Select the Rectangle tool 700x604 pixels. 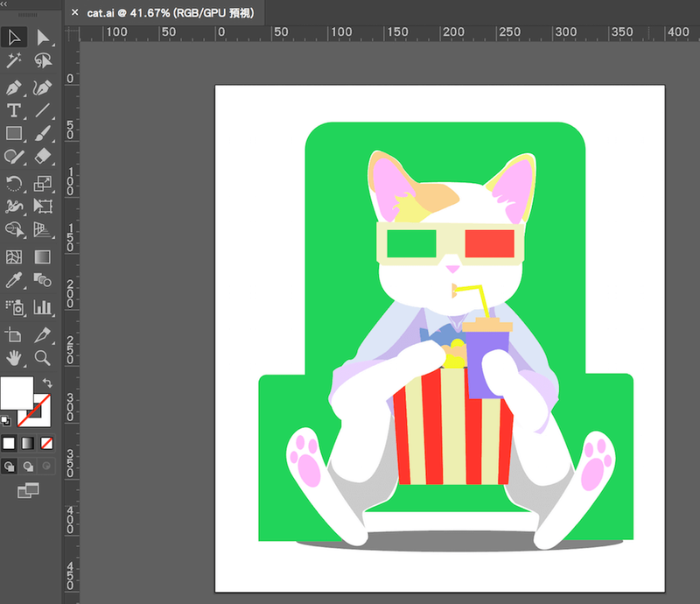tap(14, 134)
